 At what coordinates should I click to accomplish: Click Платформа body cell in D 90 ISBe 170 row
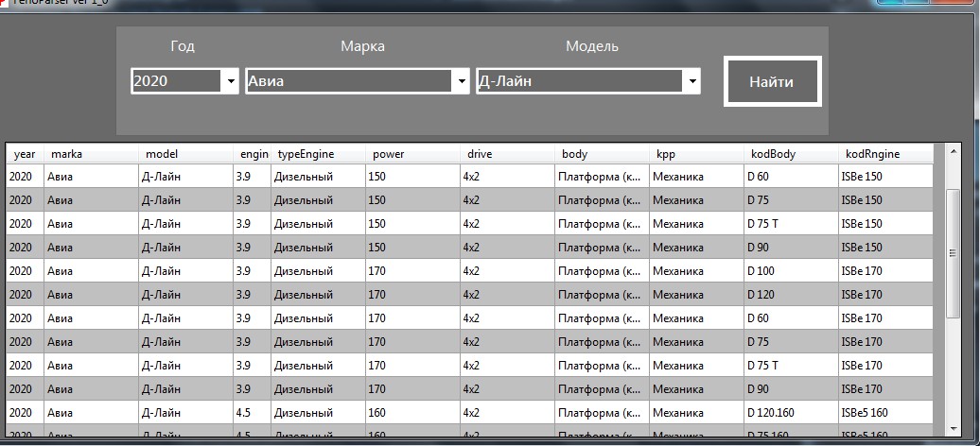602,389
